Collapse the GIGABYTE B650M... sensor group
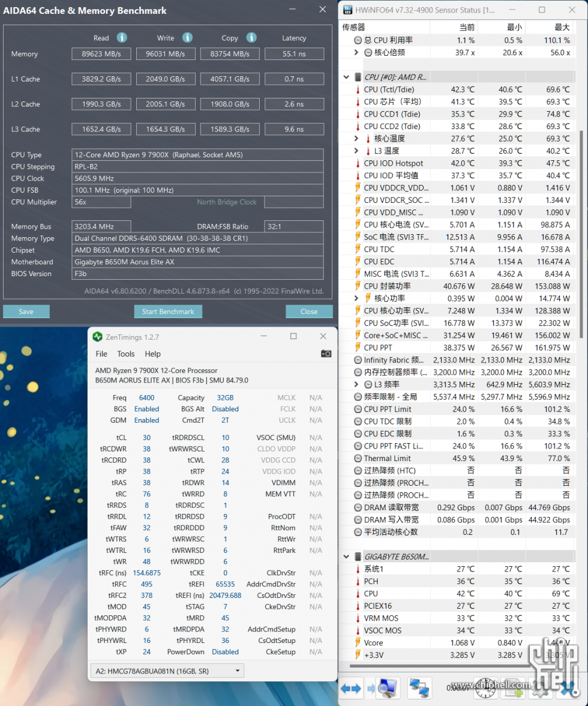The image size is (588, 706). click(x=346, y=557)
